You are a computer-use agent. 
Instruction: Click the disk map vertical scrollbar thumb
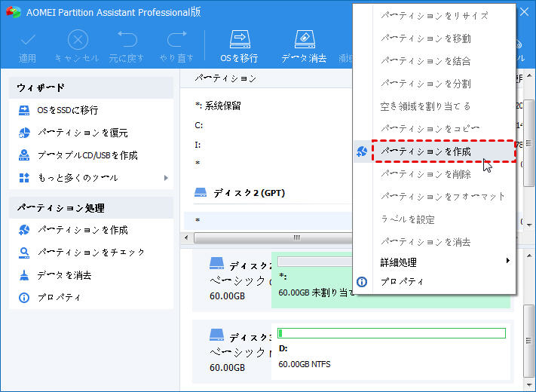528,341
